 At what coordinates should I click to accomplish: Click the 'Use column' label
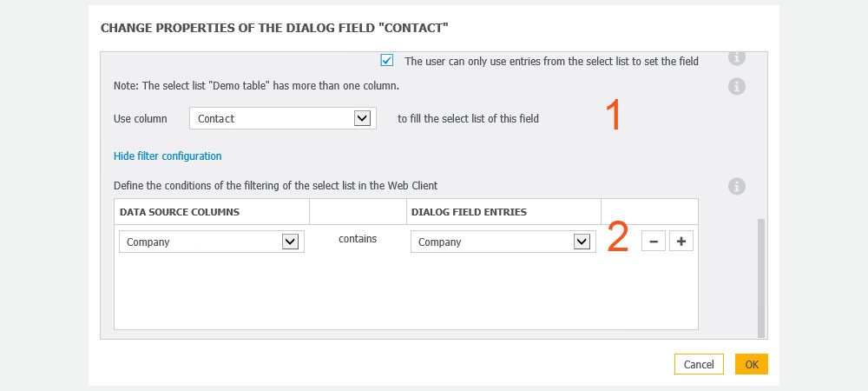click(x=140, y=118)
